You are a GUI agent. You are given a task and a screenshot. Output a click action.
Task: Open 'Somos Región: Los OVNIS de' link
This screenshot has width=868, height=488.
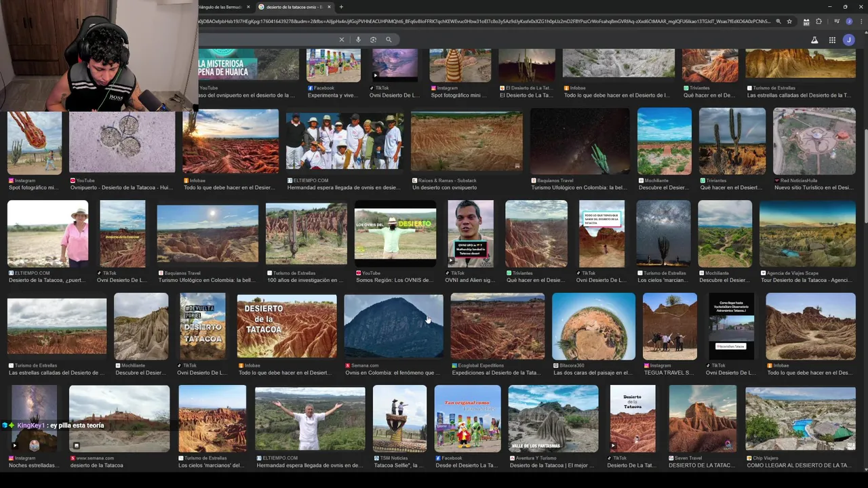[395, 280]
